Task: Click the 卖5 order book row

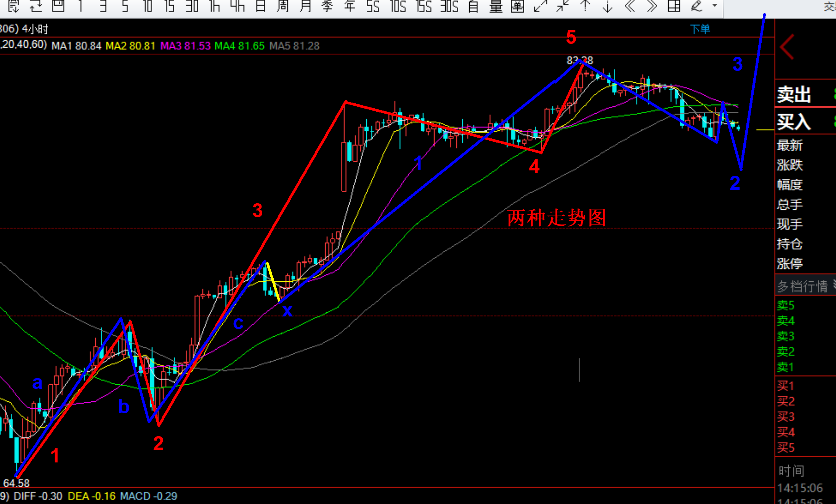Action: (786, 305)
